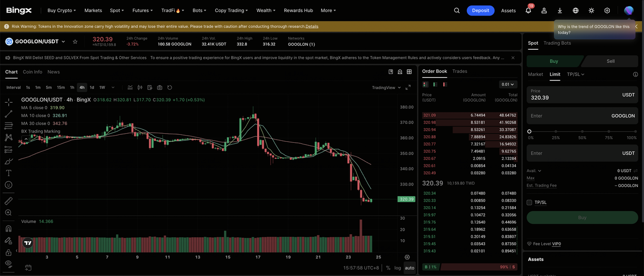644x276 pixels.
Task: Open the 0.01 order book precision dropdown
Action: click(508, 84)
